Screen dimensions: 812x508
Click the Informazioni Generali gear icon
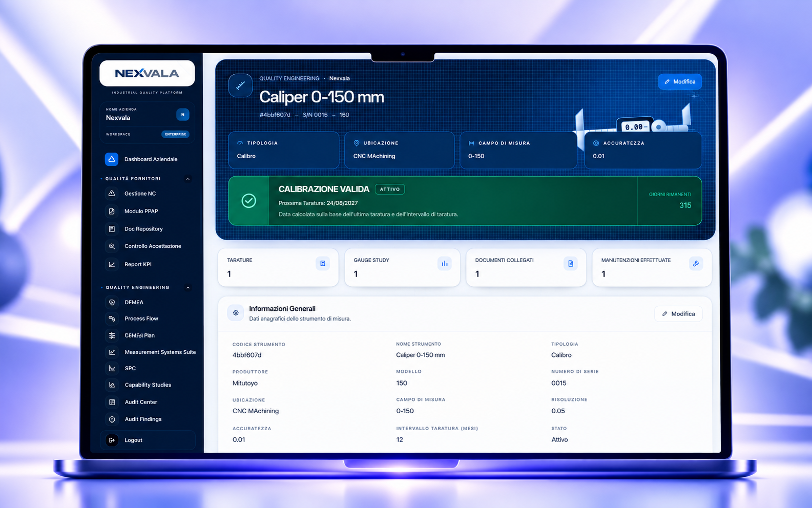pos(236,313)
